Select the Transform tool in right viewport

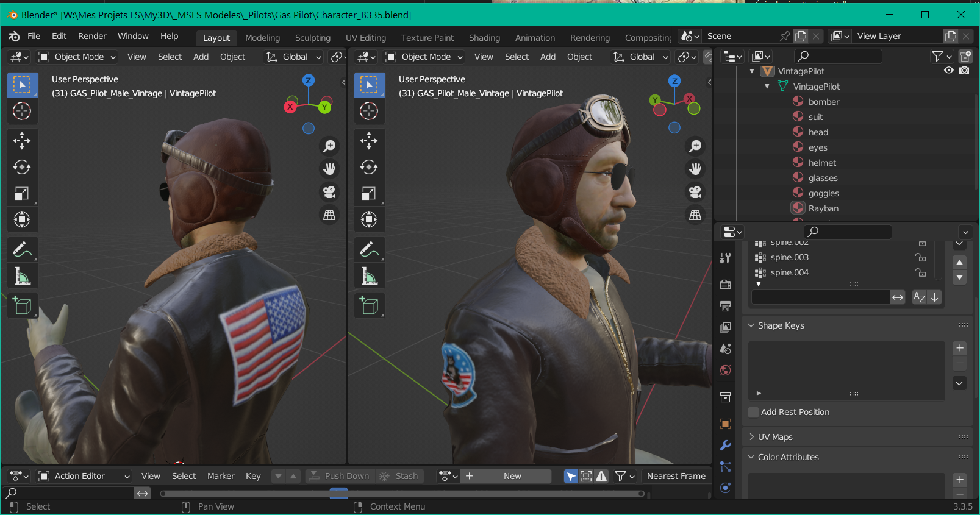click(369, 219)
